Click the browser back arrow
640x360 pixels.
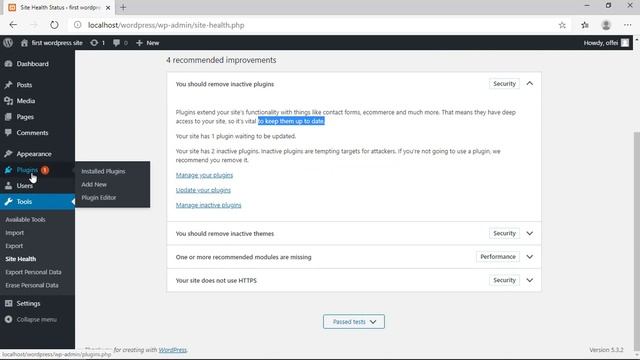[13, 25]
